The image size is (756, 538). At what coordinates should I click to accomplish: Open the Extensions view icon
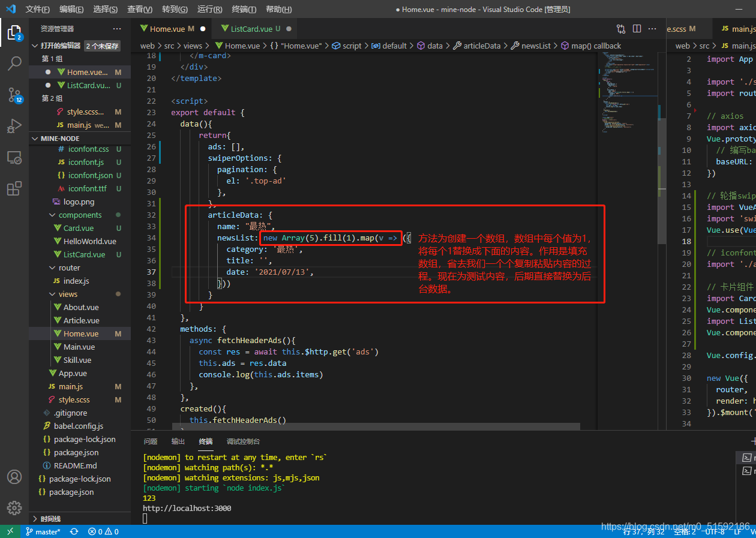(x=14, y=189)
